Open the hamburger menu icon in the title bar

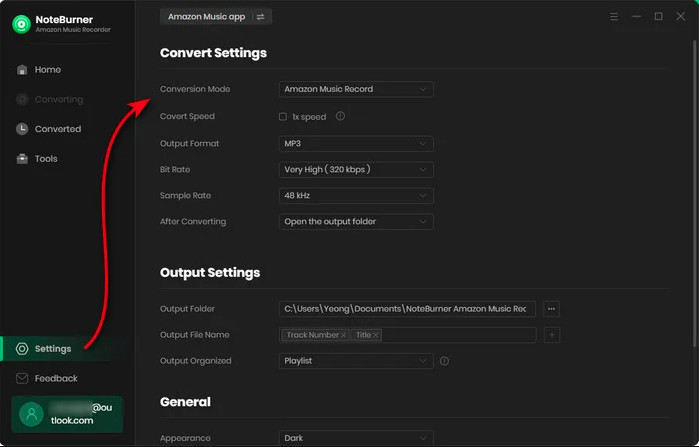coord(614,16)
